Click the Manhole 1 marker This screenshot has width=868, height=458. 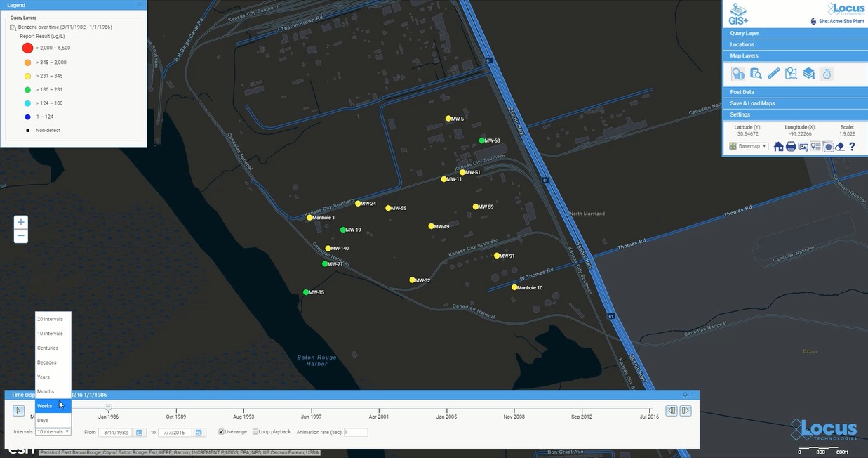309,218
